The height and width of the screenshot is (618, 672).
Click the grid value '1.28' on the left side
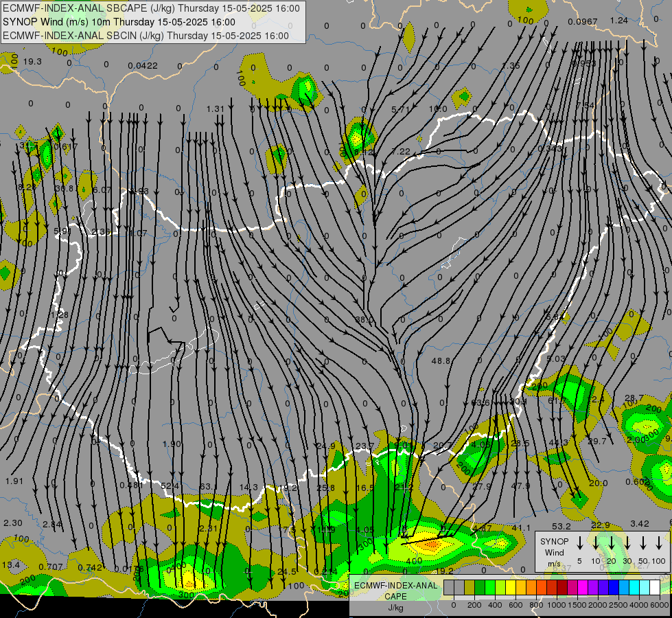(x=60, y=314)
